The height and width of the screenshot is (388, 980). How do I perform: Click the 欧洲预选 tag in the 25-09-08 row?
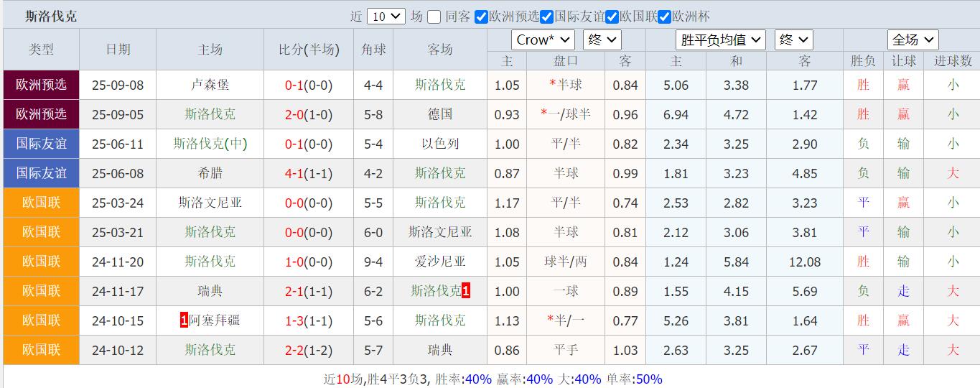[x=41, y=85]
